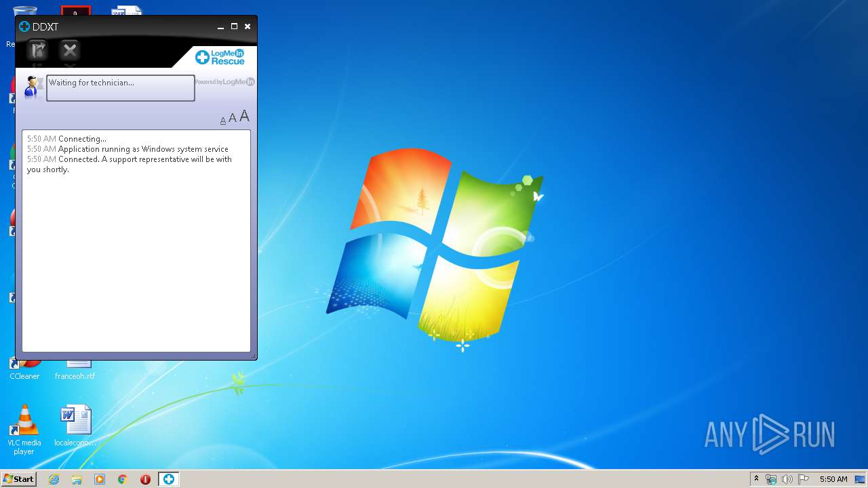Click the Show desktop button
Image resolution: width=868 pixels, height=488 pixels.
click(861, 479)
